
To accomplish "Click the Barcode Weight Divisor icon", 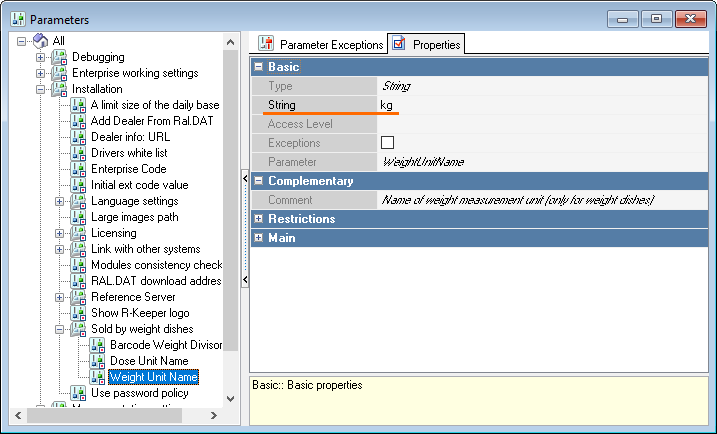I will point(98,345).
